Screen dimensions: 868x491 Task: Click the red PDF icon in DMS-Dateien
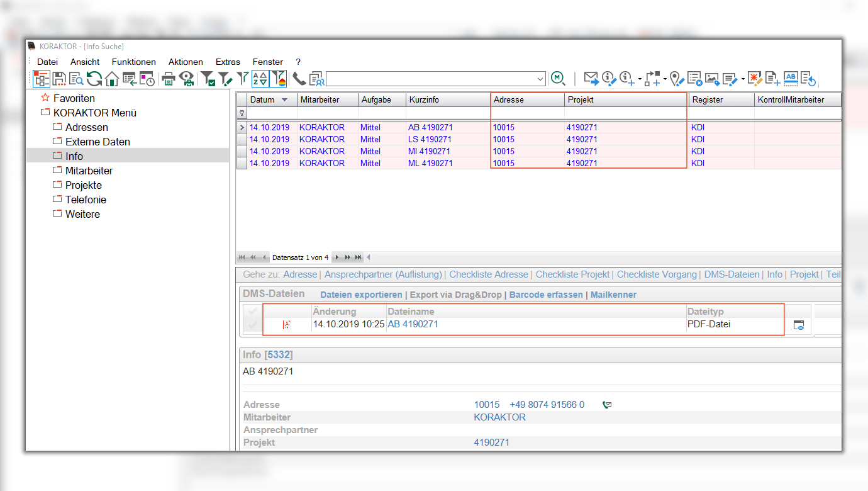click(x=287, y=325)
